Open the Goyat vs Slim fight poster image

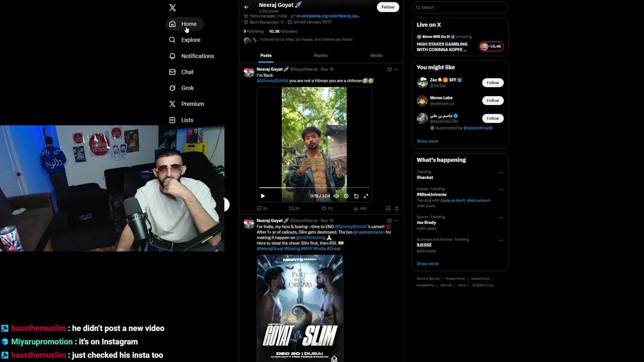[300, 308]
